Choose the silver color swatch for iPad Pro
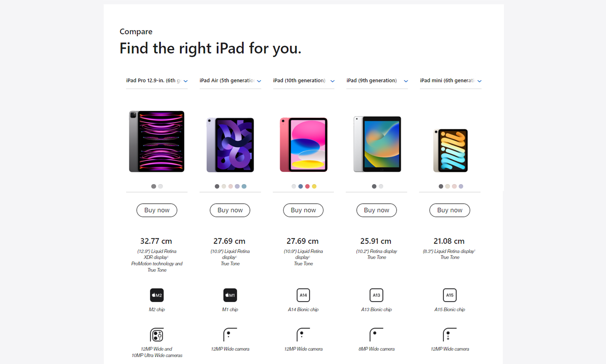Image resolution: width=606 pixels, height=364 pixels. pos(161,186)
